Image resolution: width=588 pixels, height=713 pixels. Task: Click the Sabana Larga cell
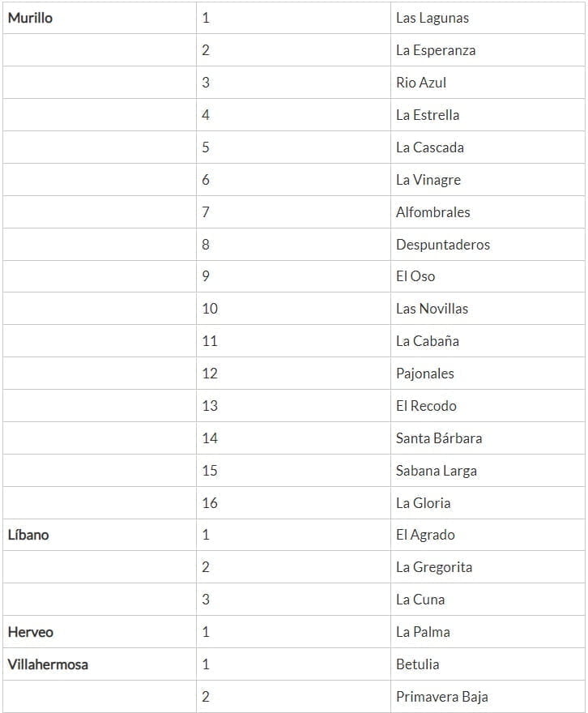(437, 471)
